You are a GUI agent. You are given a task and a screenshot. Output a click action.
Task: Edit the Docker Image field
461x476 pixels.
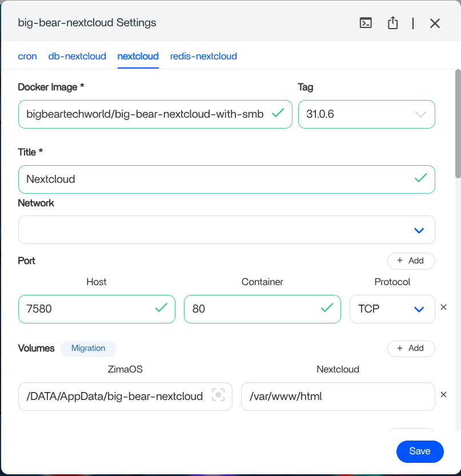point(155,114)
